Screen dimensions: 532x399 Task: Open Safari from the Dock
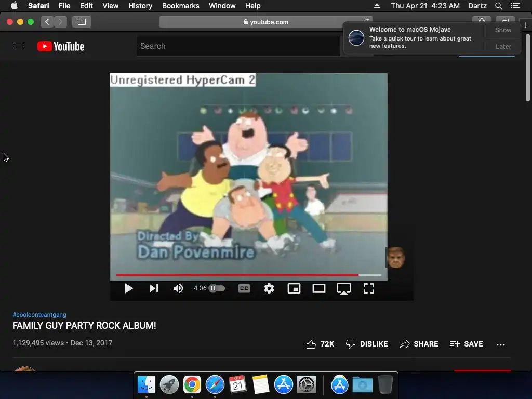215,385
